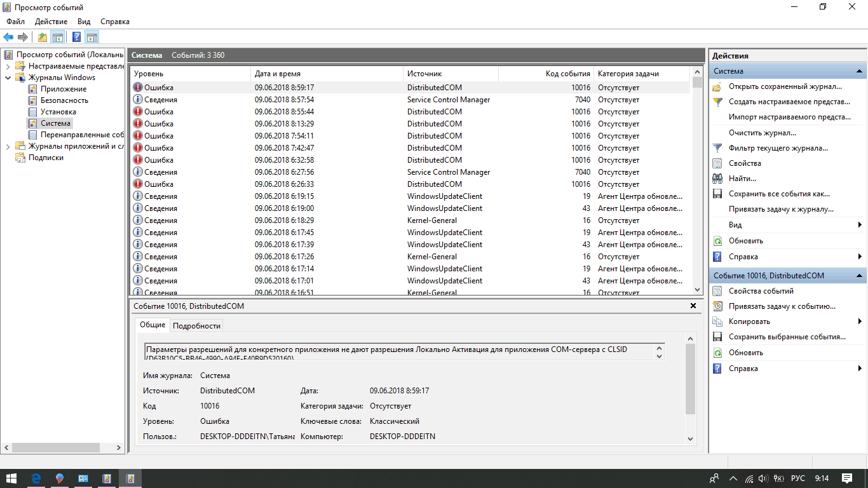Click the save icon for 'Сохранить все события как...'
This screenshot has width=868, height=488.
(717, 194)
